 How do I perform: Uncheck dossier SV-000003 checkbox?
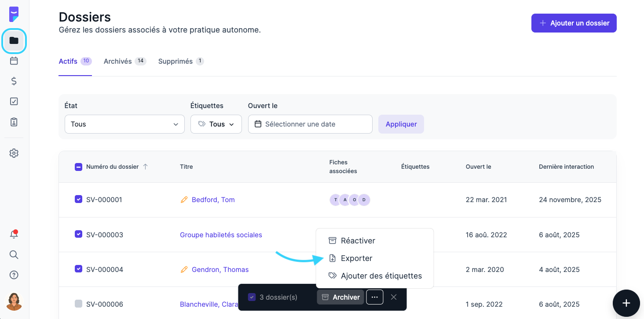78,234
